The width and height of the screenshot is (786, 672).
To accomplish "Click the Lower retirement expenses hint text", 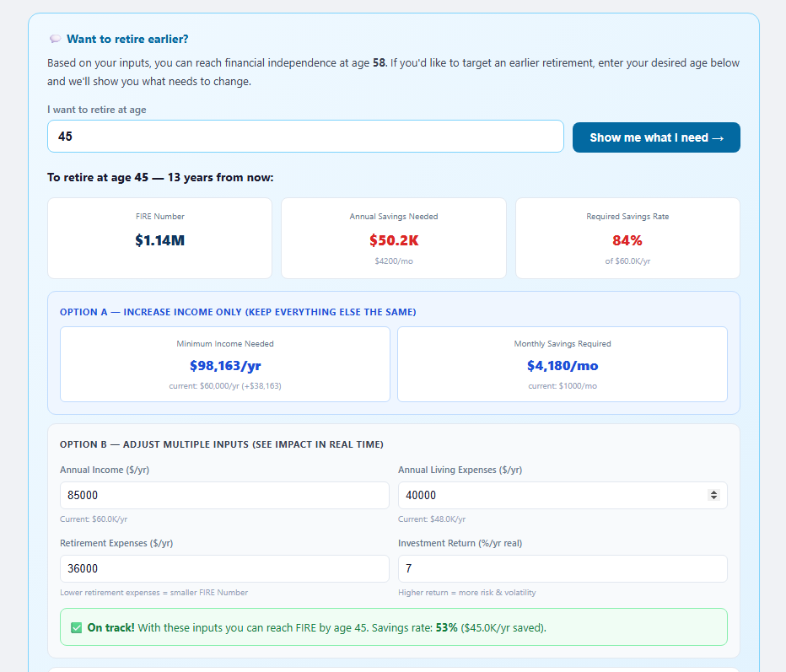I will click(153, 593).
